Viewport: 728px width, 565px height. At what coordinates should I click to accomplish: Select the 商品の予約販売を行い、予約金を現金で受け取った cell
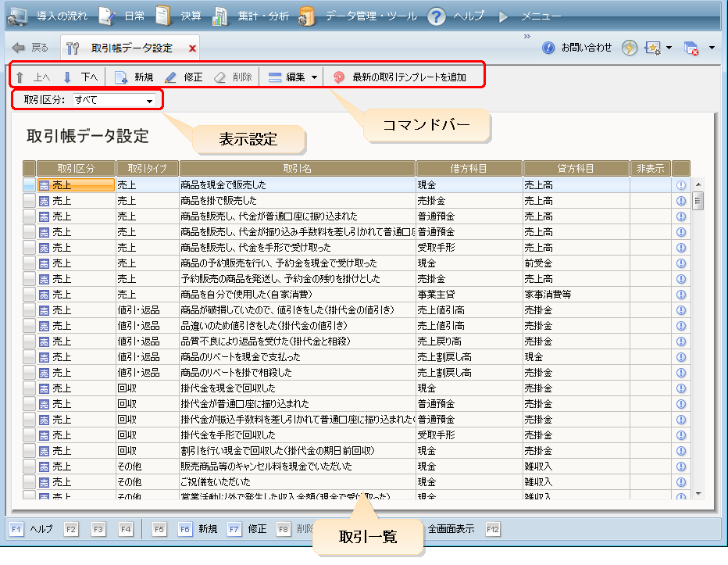[x=297, y=263]
